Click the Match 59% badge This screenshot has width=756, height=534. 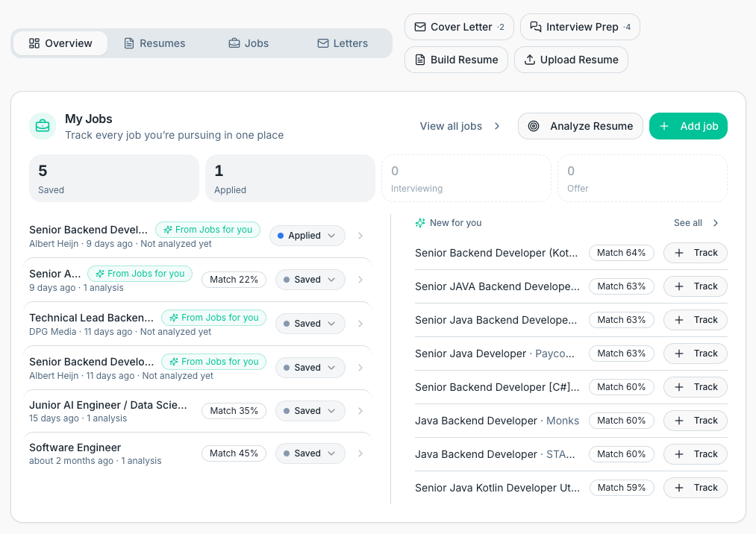[622, 488]
